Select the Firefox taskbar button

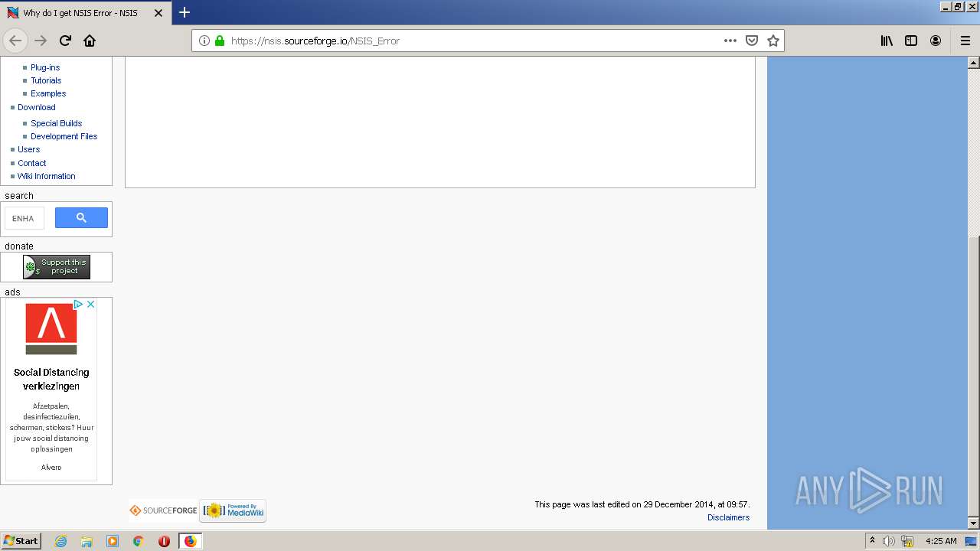[x=190, y=541]
